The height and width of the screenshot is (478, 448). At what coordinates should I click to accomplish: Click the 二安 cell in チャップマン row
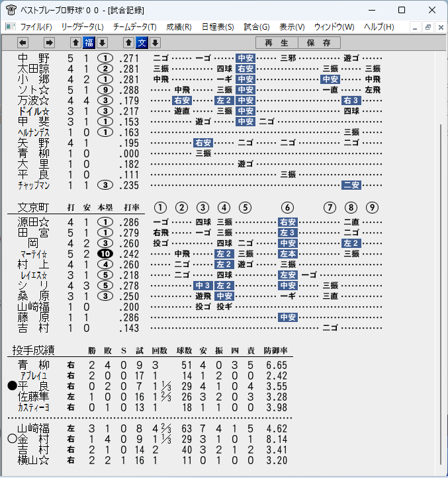point(351,185)
